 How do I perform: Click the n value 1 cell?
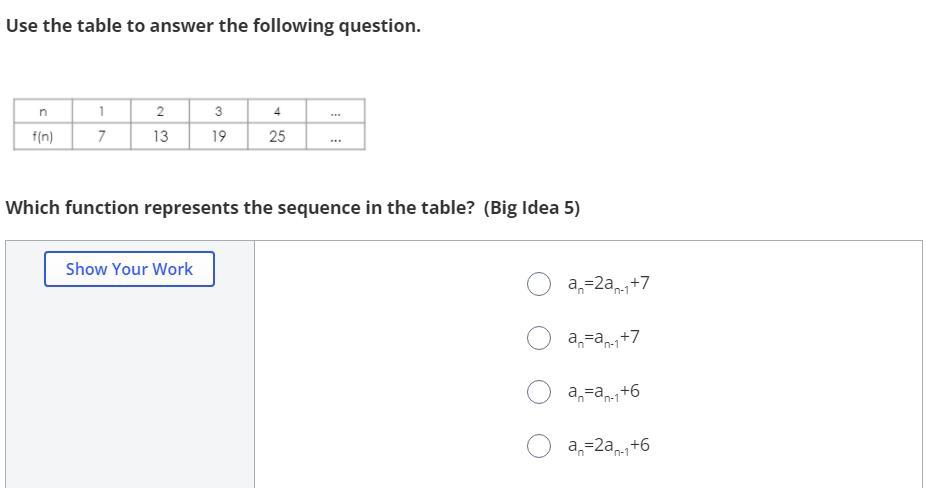click(x=102, y=111)
